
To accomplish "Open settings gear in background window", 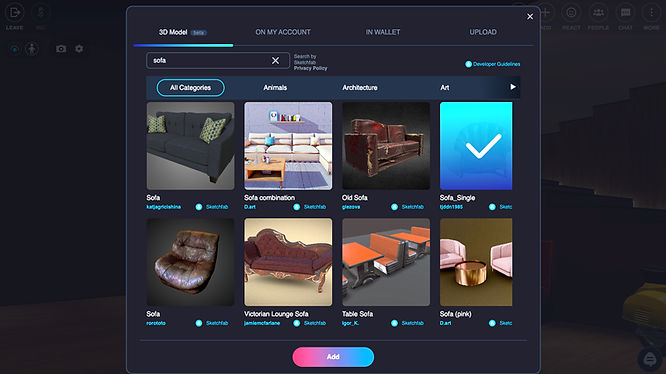I will point(79,49).
